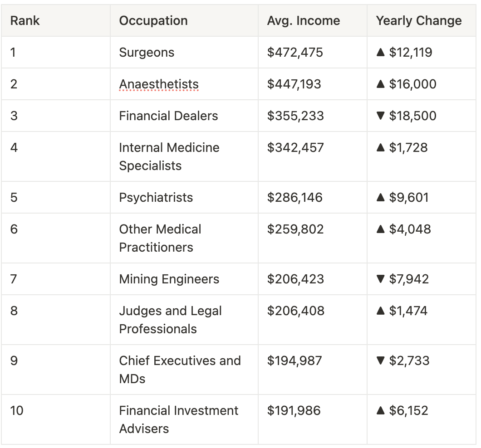This screenshot has height=448, width=481.
Task: Click the up-triangle $16,000 change cell
Action: (x=407, y=84)
